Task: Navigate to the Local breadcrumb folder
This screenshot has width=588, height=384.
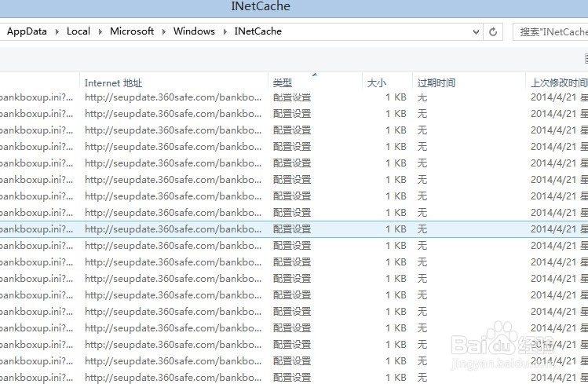Action: click(79, 31)
